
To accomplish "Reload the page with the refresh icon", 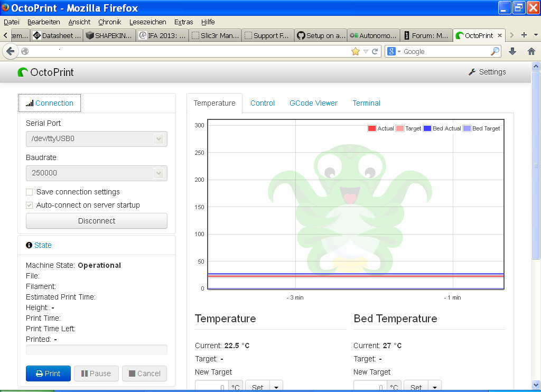I will [x=375, y=51].
